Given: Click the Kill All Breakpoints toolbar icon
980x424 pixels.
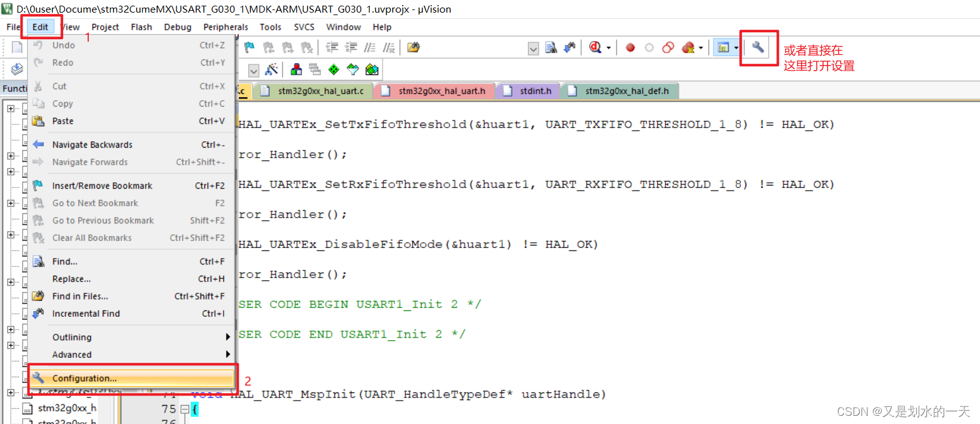Looking at the screenshot, I should (x=688, y=47).
